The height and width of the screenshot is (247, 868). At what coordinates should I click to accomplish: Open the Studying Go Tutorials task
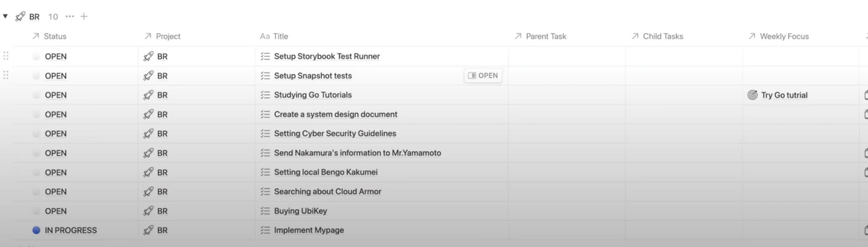pos(313,95)
